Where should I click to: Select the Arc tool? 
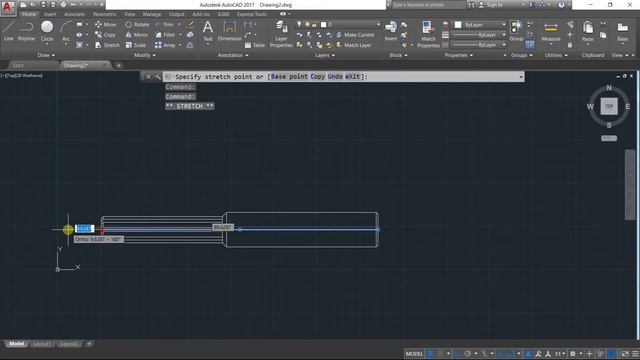click(66, 31)
